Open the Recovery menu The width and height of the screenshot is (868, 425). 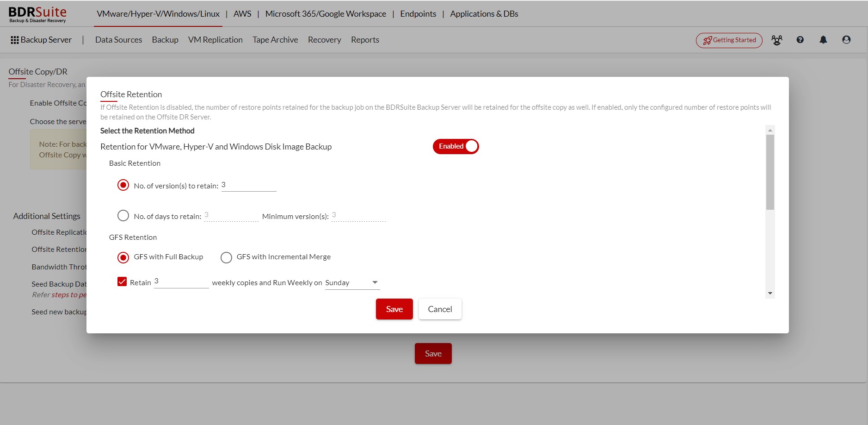coord(325,40)
